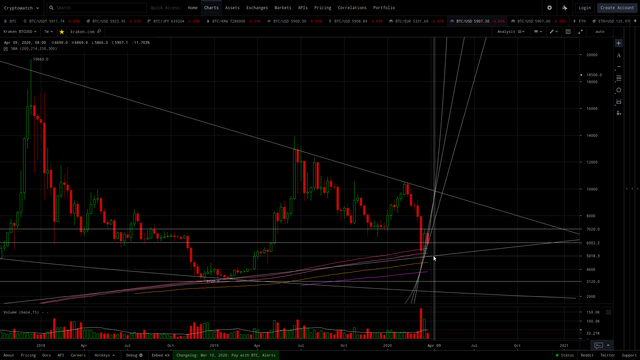Screen dimensions: 640x360
Task: Select the BTC/KRW ticker item
Action: pos(234,21)
